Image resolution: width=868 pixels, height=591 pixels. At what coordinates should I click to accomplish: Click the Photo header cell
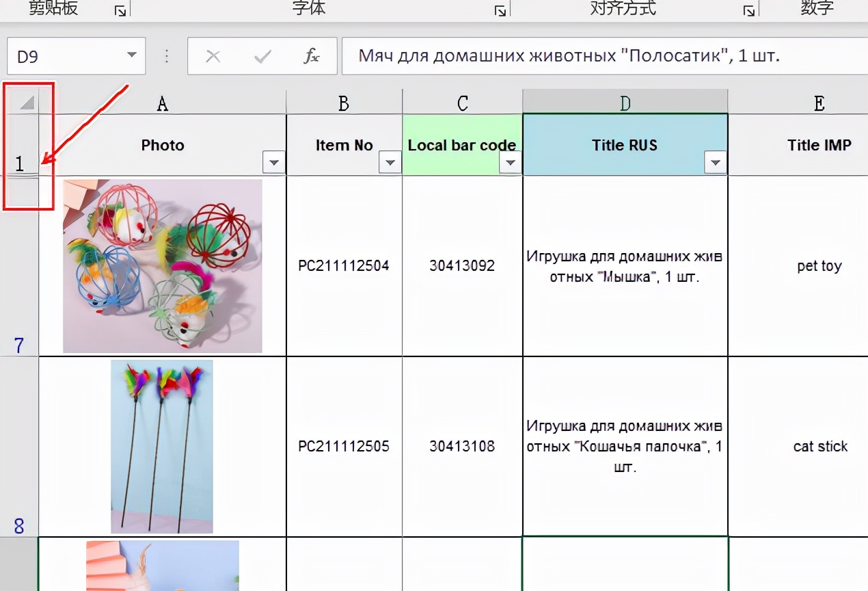tap(163, 145)
